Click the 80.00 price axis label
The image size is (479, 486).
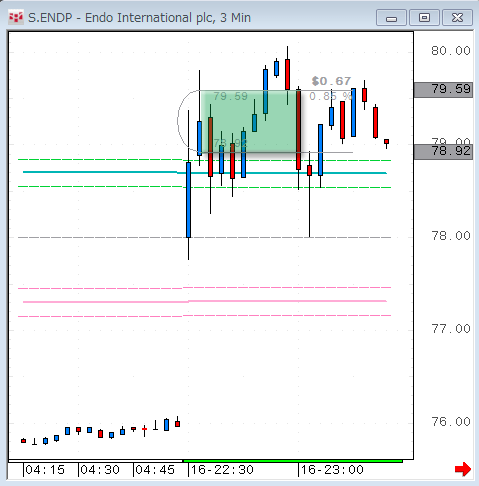click(451, 51)
